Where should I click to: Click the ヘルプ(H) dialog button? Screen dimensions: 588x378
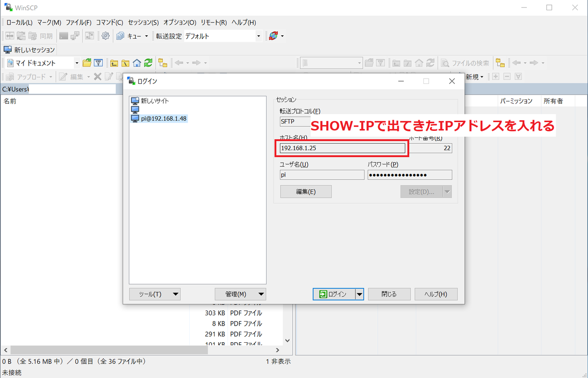[436, 294]
